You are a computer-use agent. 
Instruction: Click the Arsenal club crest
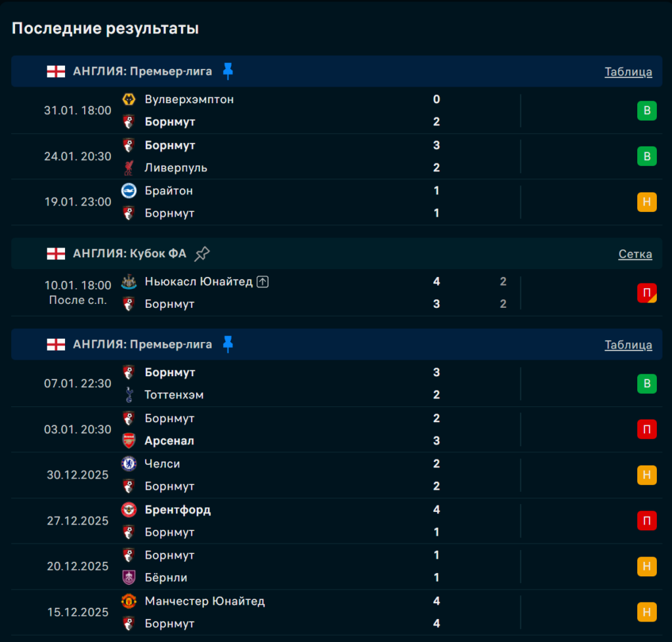tap(129, 441)
